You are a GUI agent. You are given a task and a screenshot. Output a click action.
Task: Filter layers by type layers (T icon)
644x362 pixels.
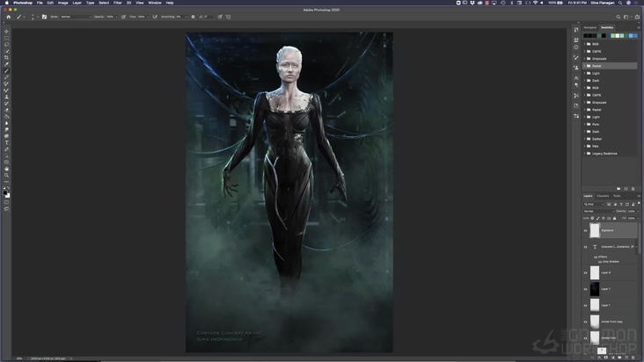621,204
